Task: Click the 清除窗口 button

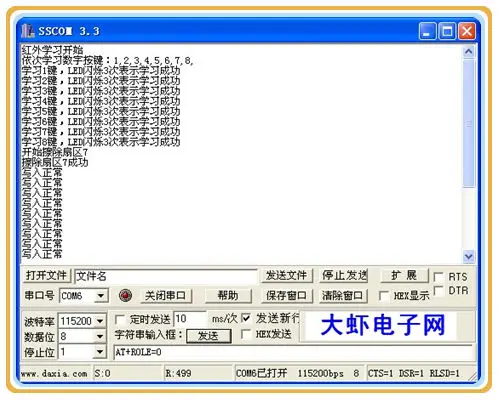Action: pos(344,296)
